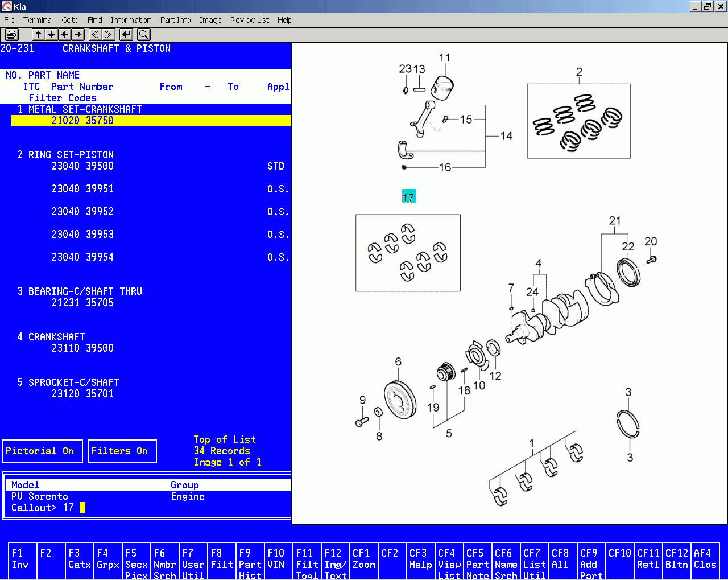Open the Help menu
Viewport: 728px width, 580px height.
[285, 20]
